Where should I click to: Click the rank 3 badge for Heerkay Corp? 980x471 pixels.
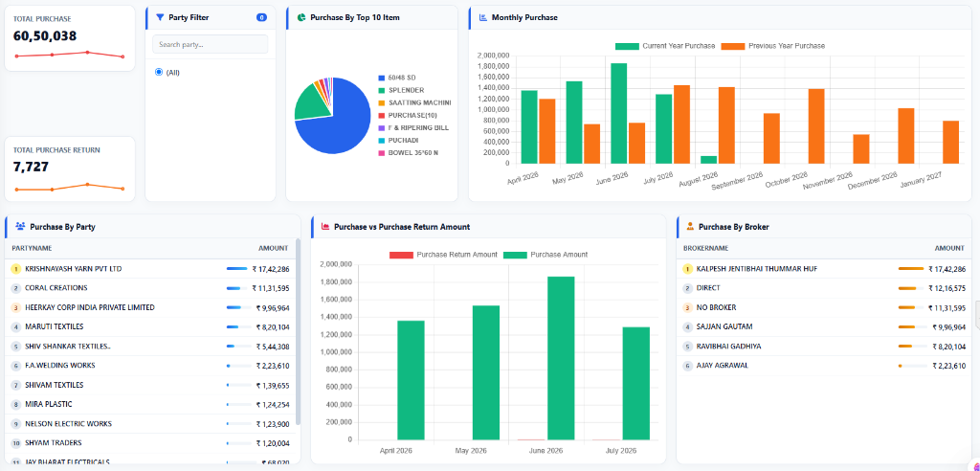(x=16, y=307)
